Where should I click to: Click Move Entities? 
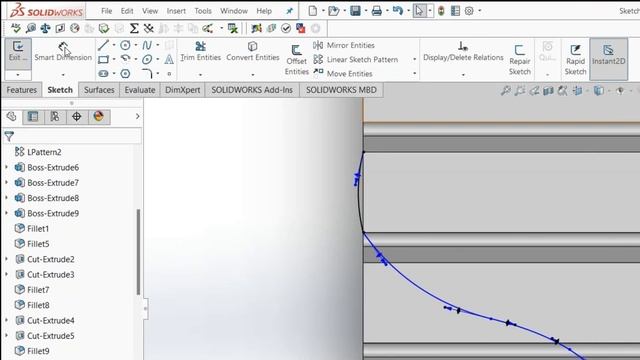(343, 73)
